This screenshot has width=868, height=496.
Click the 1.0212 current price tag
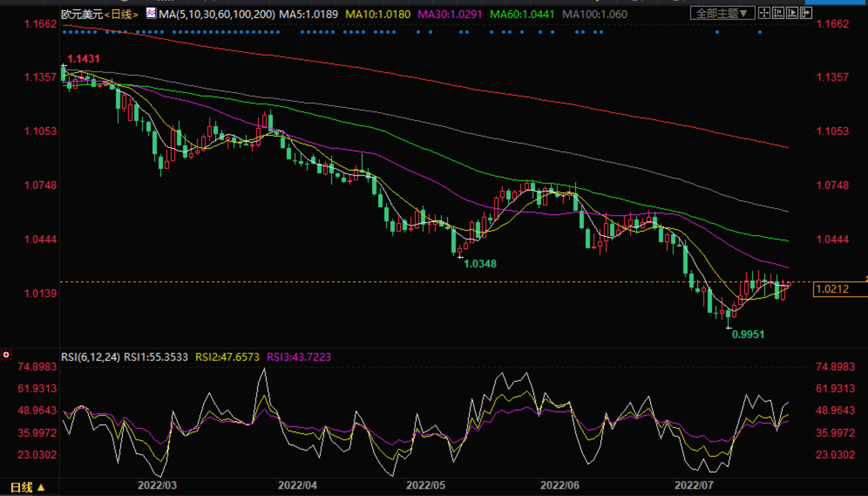click(x=833, y=289)
